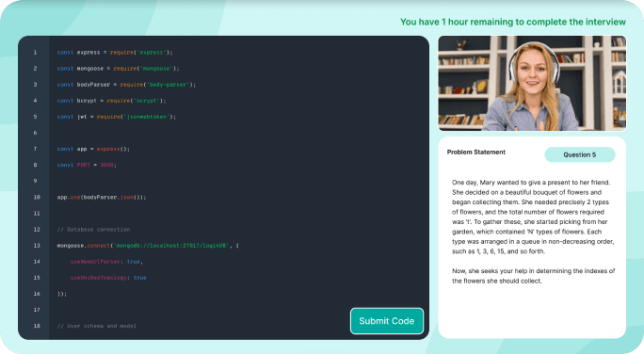The image size is (644, 354).
Task: Click the Submit Code button
Action: (x=387, y=321)
